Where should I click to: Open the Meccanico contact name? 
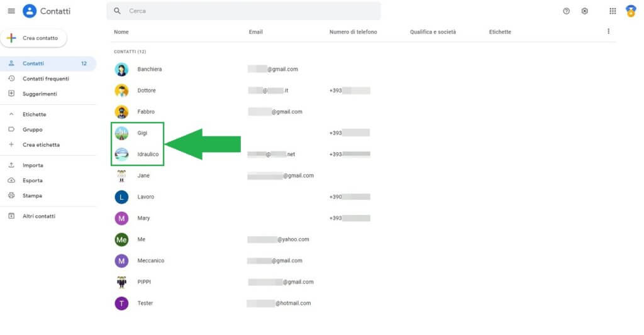[151, 261]
